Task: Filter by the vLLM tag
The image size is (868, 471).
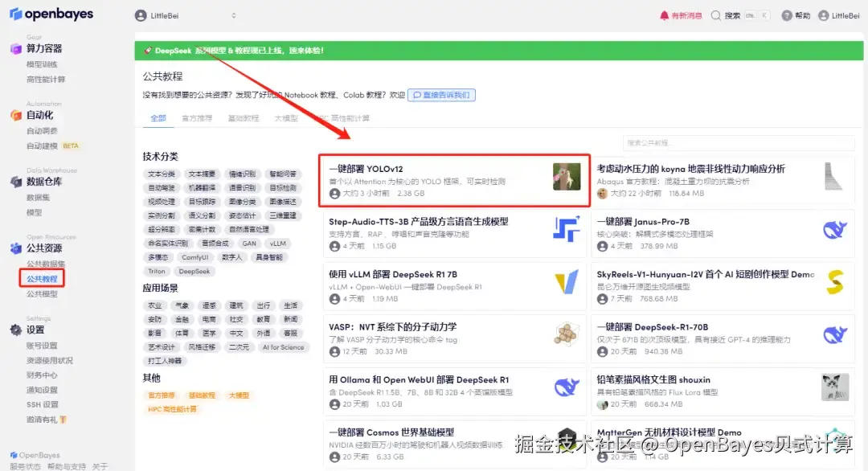Action: [x=278, y=244]
